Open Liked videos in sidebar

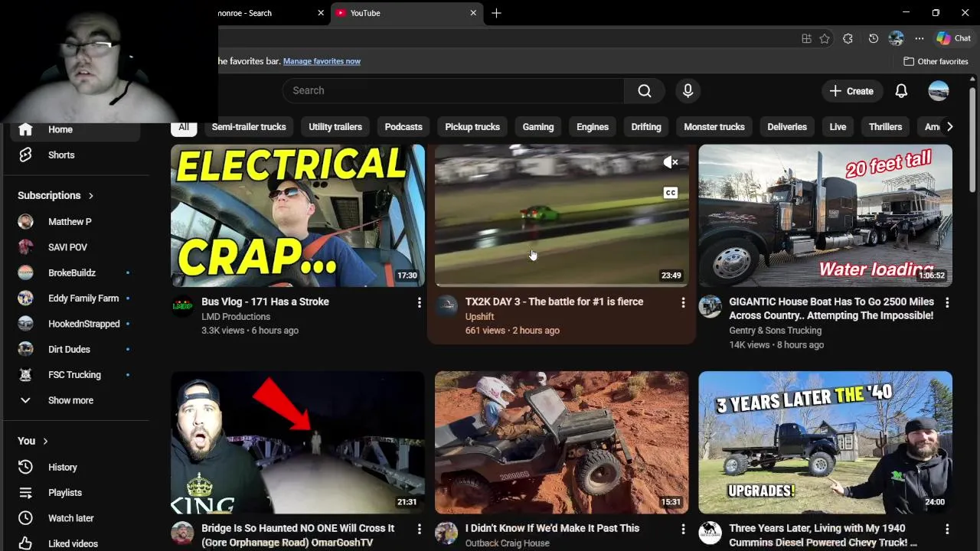75,543
